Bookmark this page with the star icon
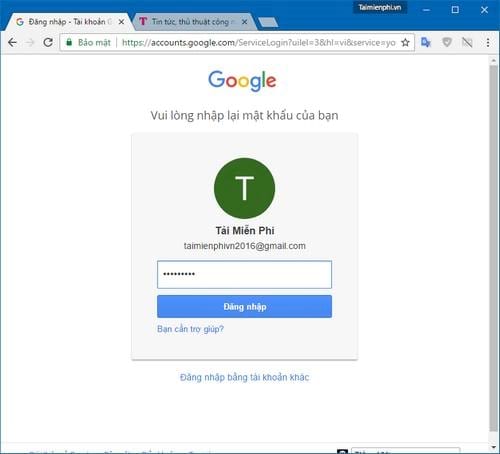The width and height of the screenshot is (500, 454). click(x=405, y=42)
